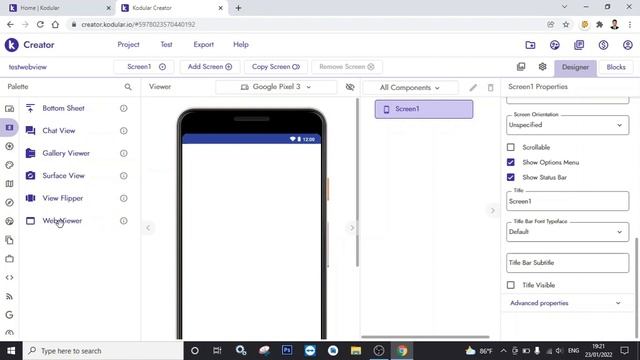Toggle hidden components eye icon in Viewer
The height and width of the screenshot is (360, 640).
tap(350, 87)
